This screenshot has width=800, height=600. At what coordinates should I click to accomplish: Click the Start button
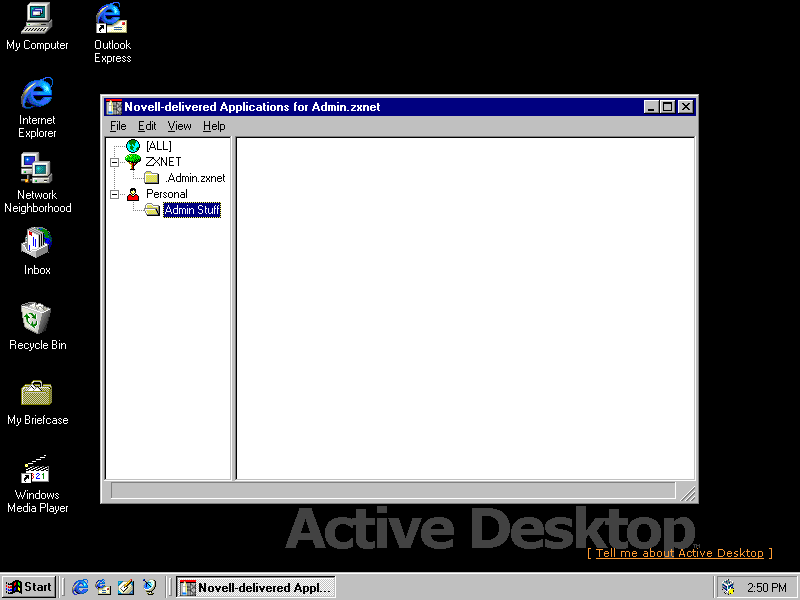tap(29, 587)
